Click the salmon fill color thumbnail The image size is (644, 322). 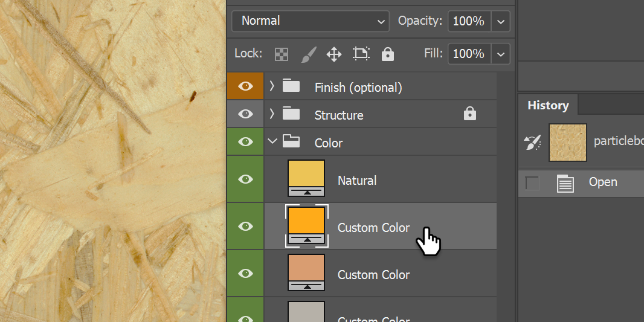point(306,272)
